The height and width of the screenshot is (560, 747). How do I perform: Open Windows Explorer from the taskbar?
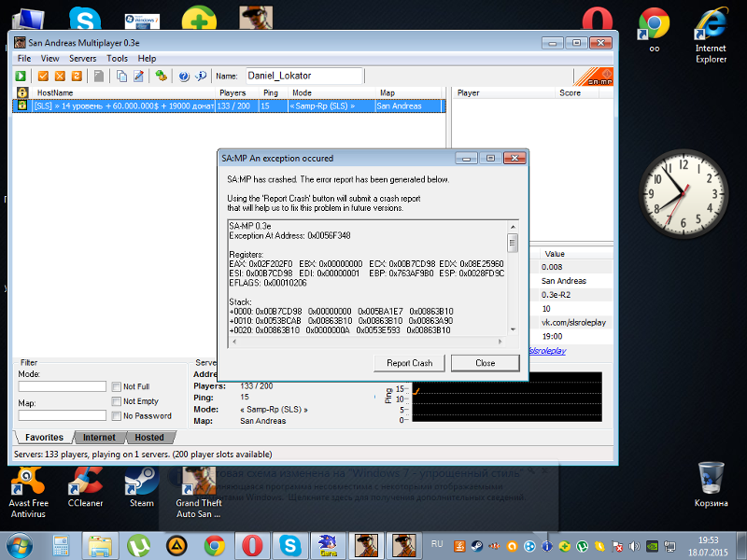pyautogui.click(x=100, y=546)
